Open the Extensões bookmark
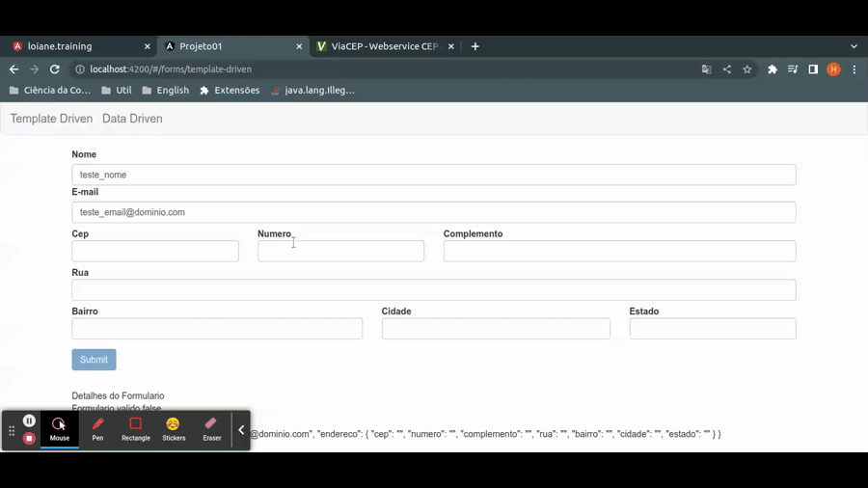This screenshot has width=868, height=488. (230, 91)
